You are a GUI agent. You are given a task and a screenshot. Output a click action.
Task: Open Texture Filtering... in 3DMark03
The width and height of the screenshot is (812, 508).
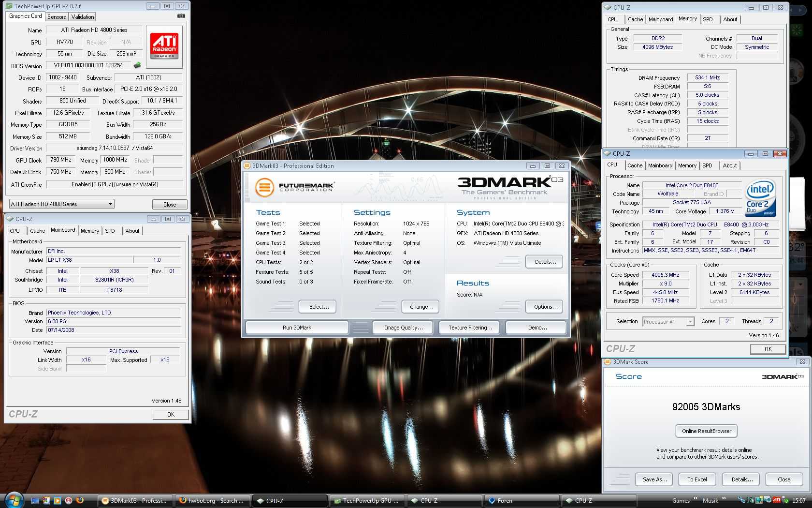[x=470, y=328]
